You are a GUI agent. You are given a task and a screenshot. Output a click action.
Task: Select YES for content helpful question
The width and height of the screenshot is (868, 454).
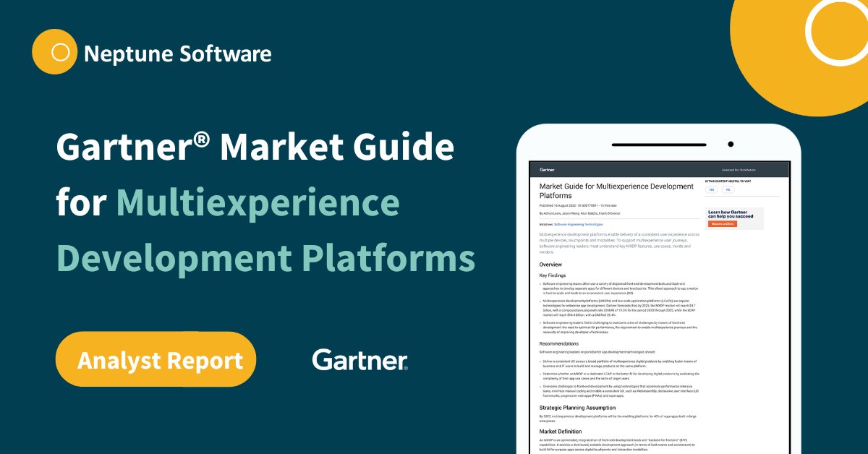click(x=711, y=189)
